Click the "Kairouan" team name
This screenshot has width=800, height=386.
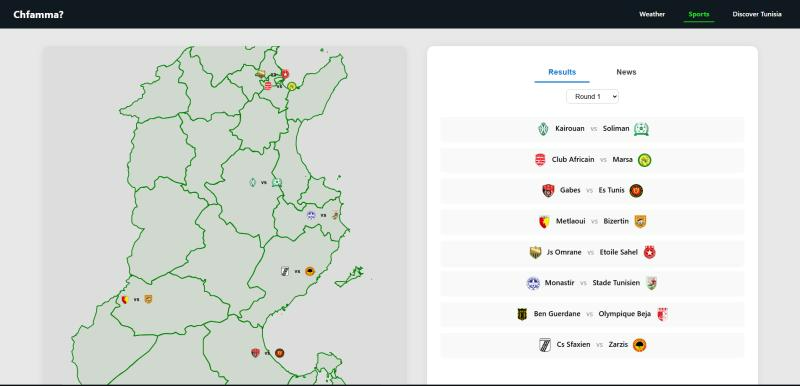570,129
